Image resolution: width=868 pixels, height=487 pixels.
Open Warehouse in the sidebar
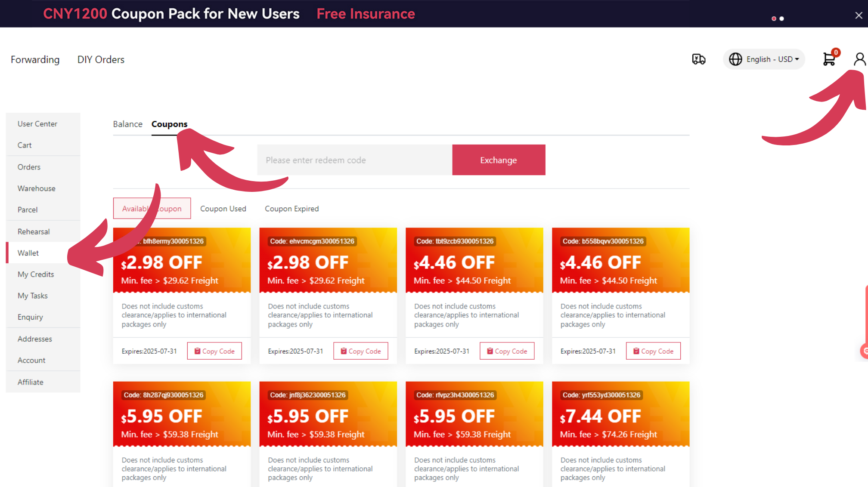37,188
